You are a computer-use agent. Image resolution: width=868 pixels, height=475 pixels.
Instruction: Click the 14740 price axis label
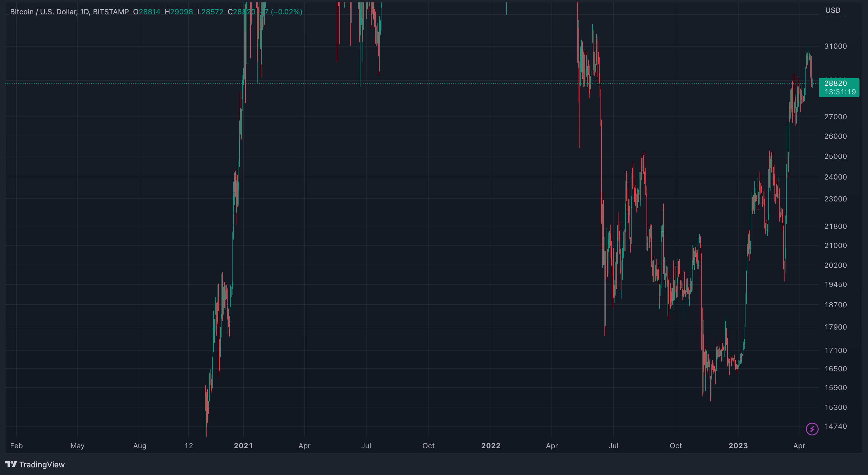[835, 426]
